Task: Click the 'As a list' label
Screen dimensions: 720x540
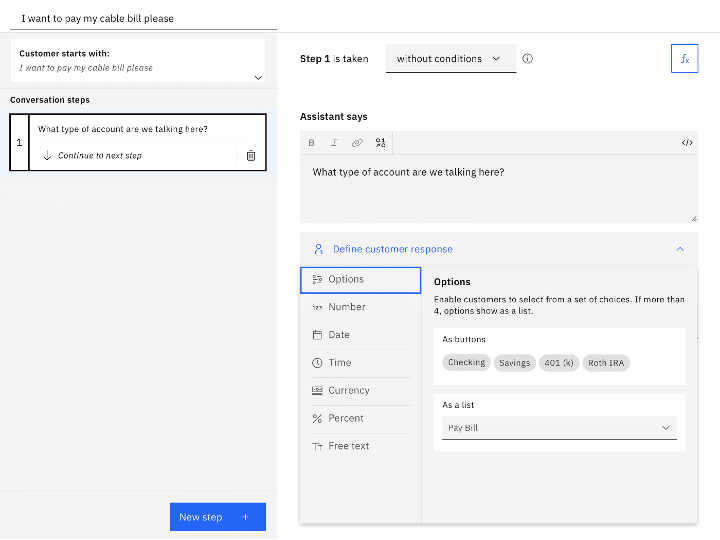Action: (x=458, y=405)
